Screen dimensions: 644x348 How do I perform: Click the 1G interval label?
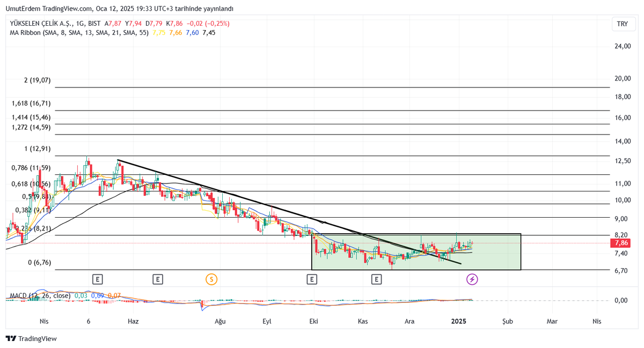(80, 24)
